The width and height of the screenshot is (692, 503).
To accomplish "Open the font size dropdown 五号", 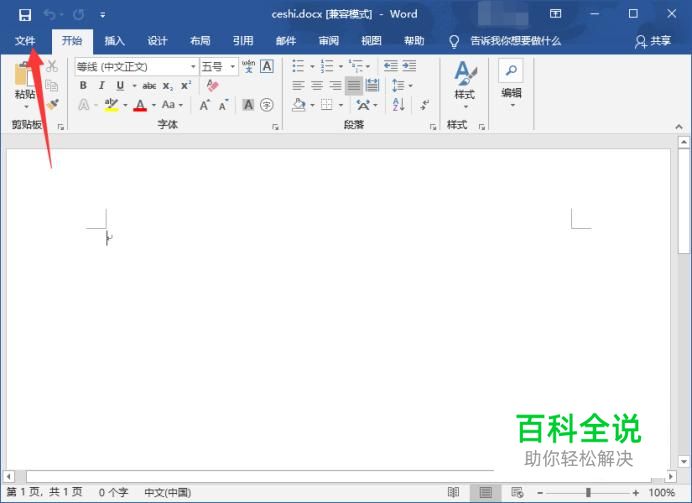I will point(219,67).
